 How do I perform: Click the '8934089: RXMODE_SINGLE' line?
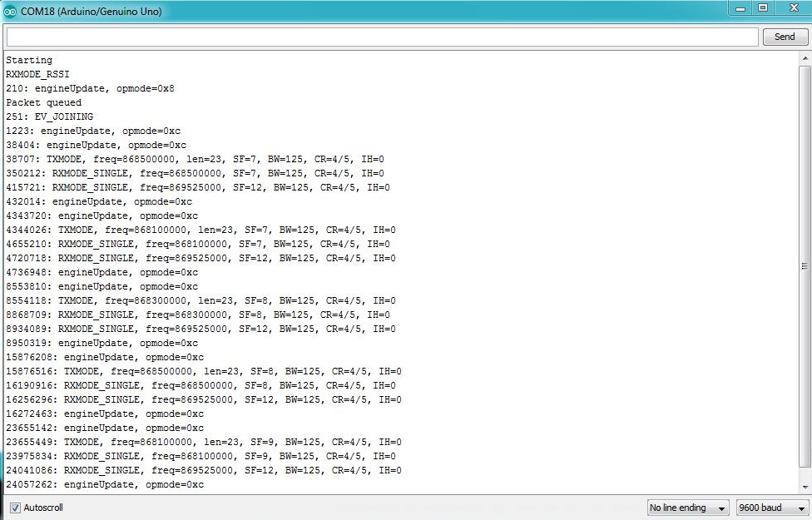point(201,329)
